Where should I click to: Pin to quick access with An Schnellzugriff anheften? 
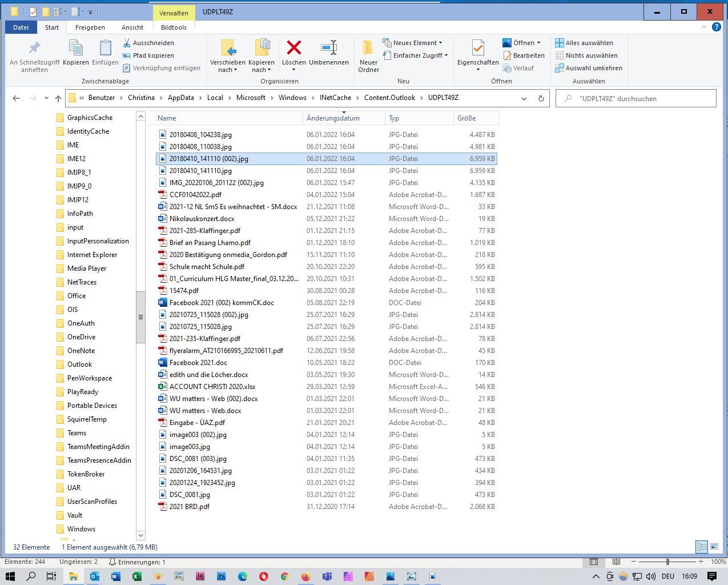click(x=34, y=49)
